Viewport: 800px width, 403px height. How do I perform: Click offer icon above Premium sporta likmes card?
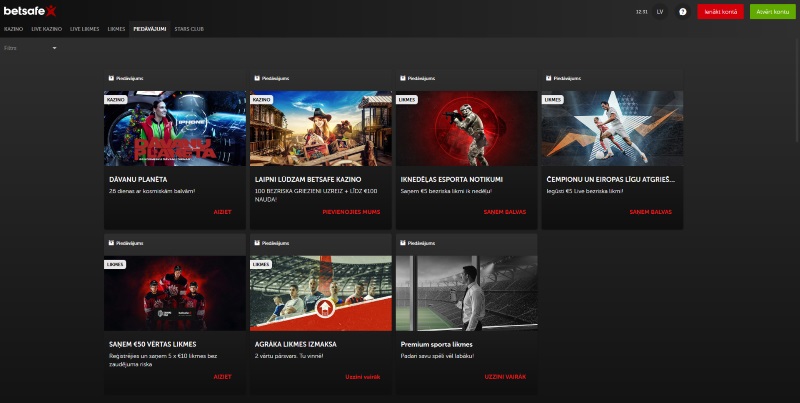pyautogui.click(x=403, y=243)
